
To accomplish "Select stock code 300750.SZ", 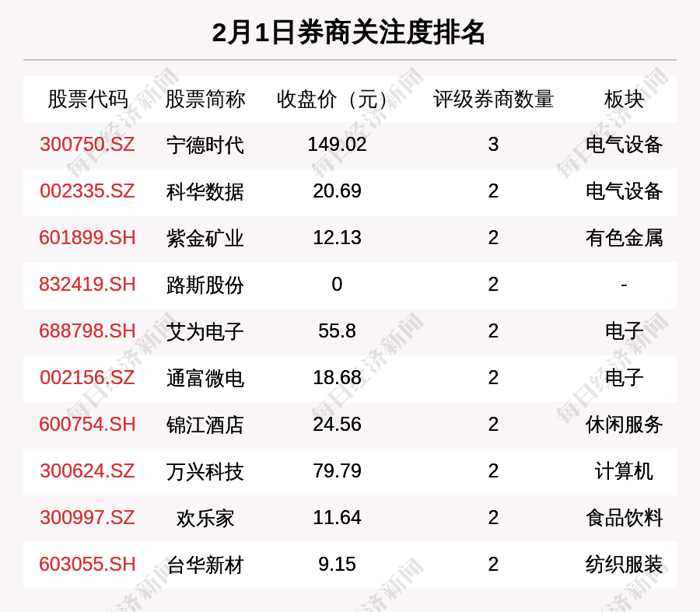I will pyautogui.click(x=87, y=145).
